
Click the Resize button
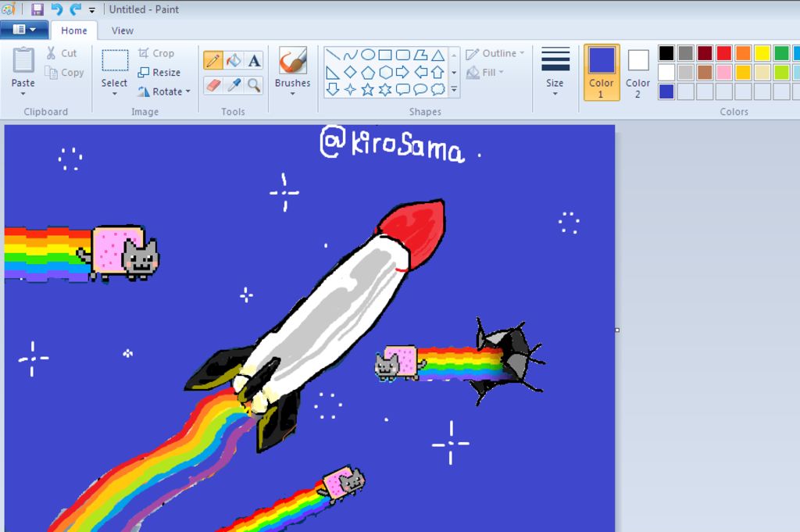(159, 73)
